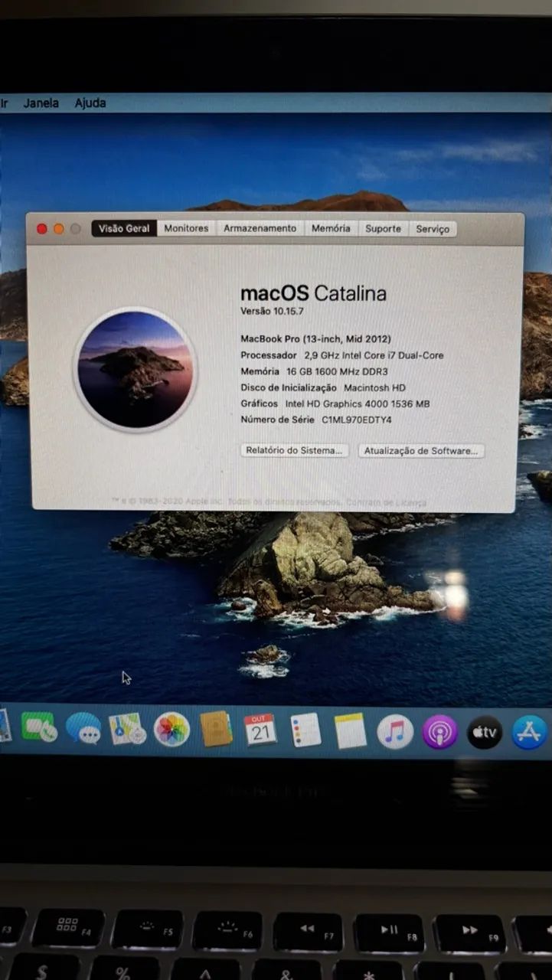Click the serial number C1ML970EDTY4

pos(357,420)
